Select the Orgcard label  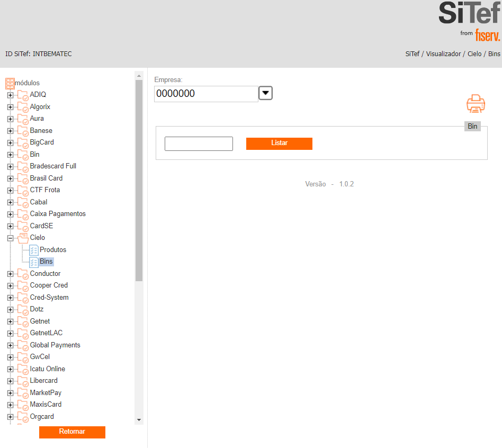pos(42,417)
